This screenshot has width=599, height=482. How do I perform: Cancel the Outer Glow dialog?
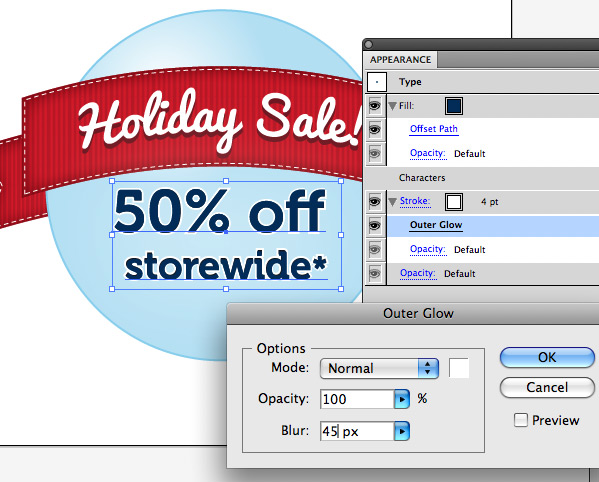(x=547, y=387)
